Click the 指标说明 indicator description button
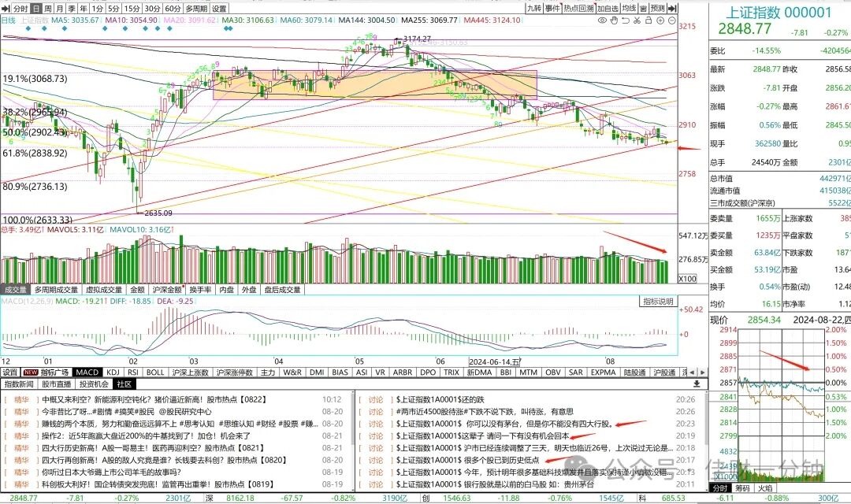 (x=658, y=301)
